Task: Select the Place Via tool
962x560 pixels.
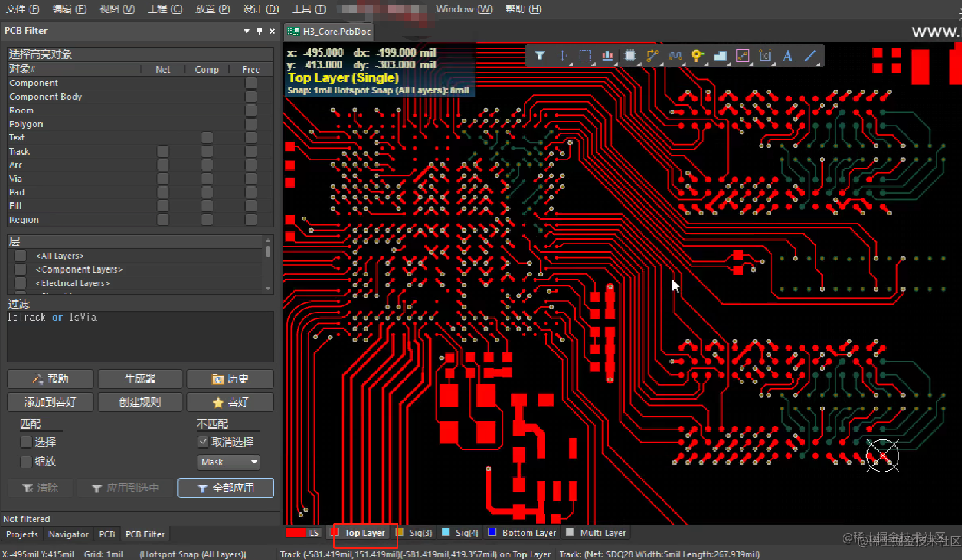Action: (x=698, y=56)
